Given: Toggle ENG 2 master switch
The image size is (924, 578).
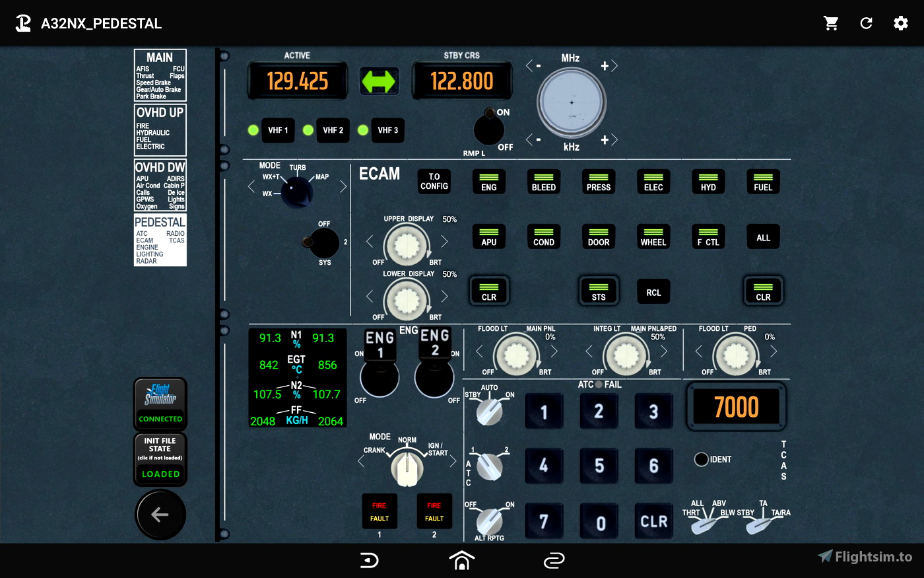Looking at the screenshot, I should [x=434, y=362].
